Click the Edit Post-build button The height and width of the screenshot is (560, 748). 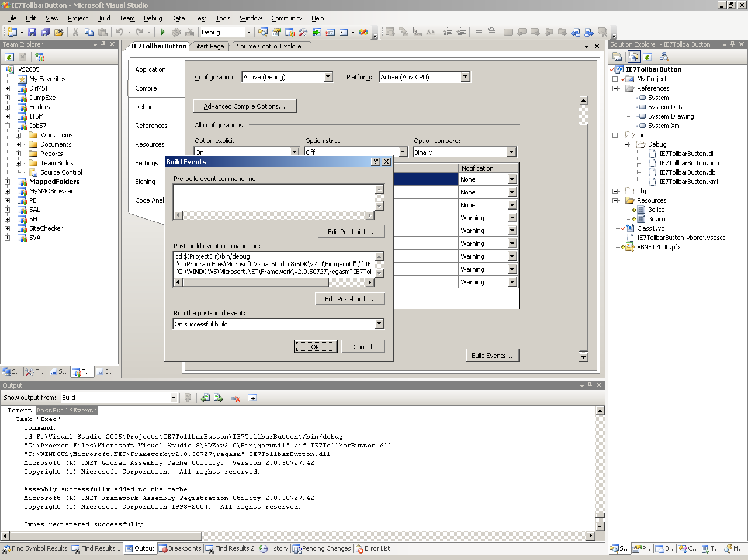click(x=350, y=299)
